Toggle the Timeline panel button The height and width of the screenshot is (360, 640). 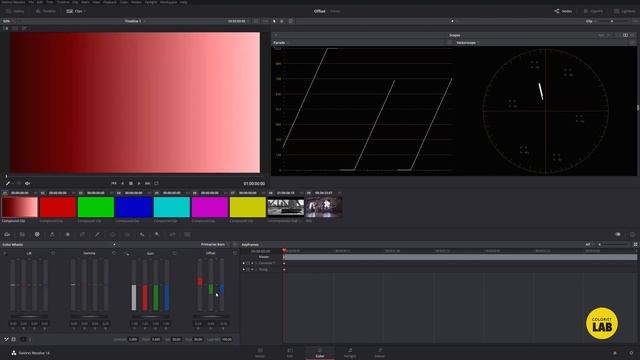point(46,11)
